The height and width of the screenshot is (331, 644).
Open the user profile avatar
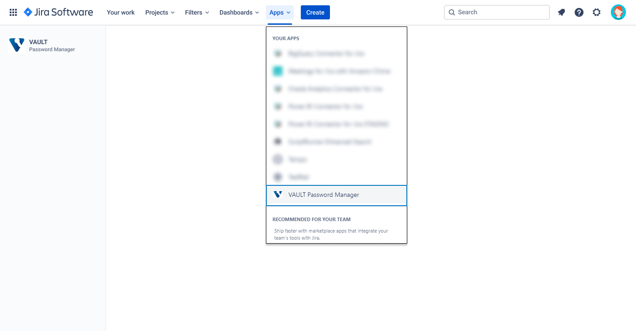click(x=618, y=12)
